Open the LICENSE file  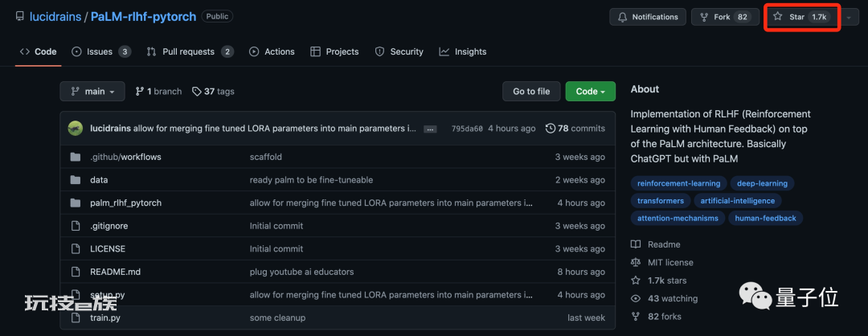[x=108, y=249]
